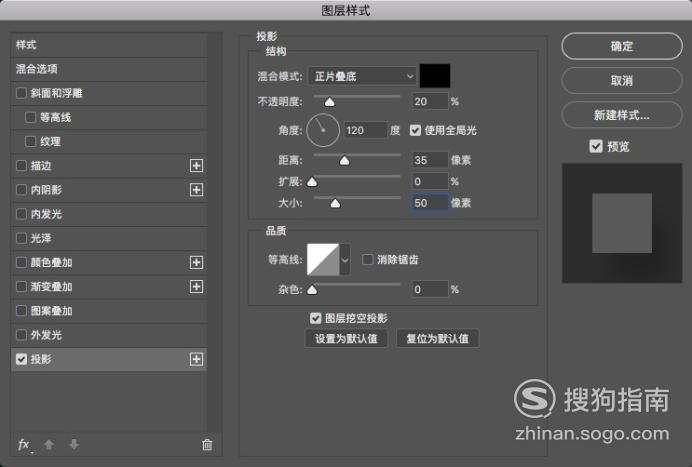Open the 等高线 contour picker arrow

click(345, 260)
